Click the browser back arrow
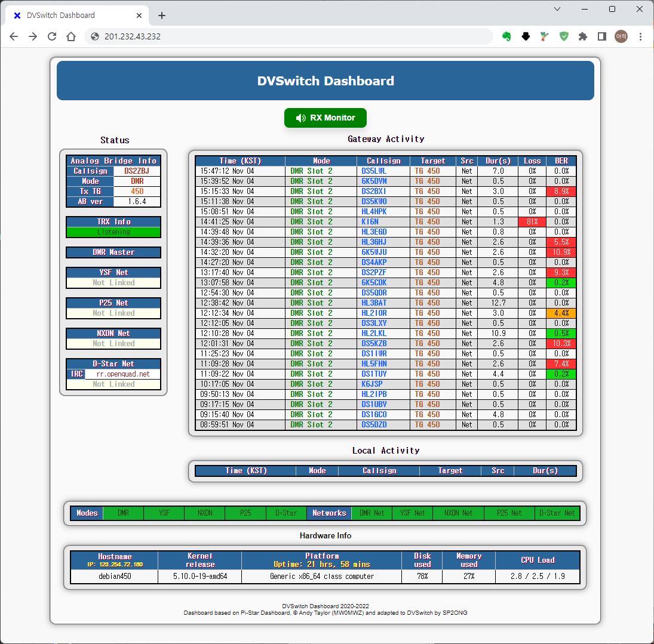The image size is (654, 644). 14,36
